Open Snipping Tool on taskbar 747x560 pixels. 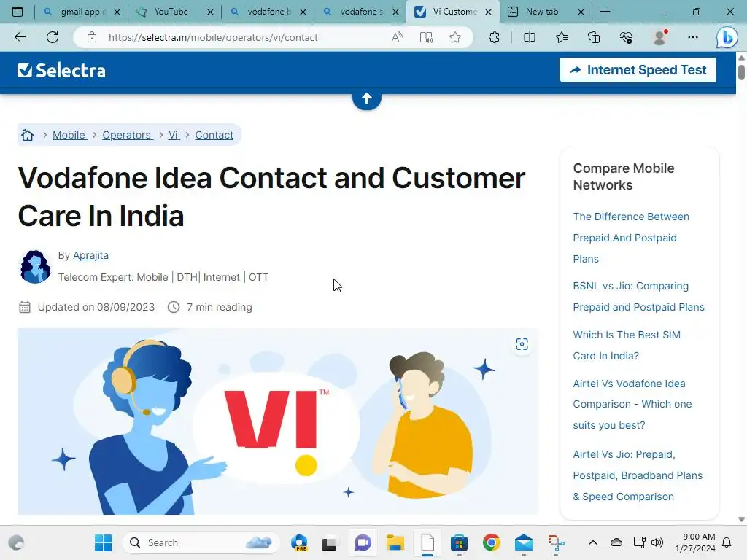point(556,542)
